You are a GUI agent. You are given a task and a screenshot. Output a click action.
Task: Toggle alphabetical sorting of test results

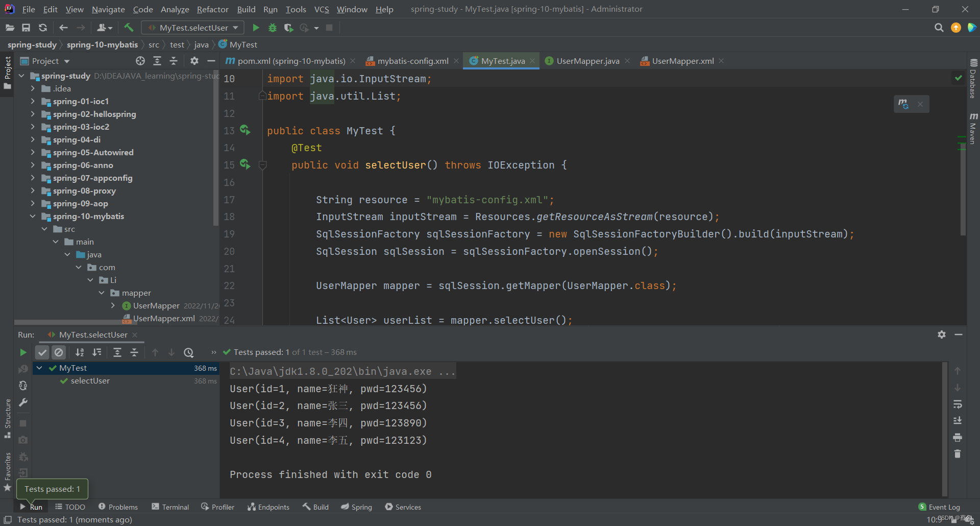point(80,352)
